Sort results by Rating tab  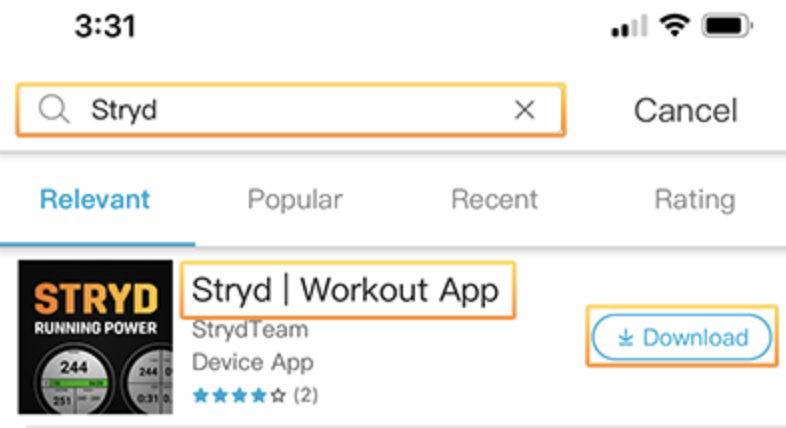[x=695, y=200]
